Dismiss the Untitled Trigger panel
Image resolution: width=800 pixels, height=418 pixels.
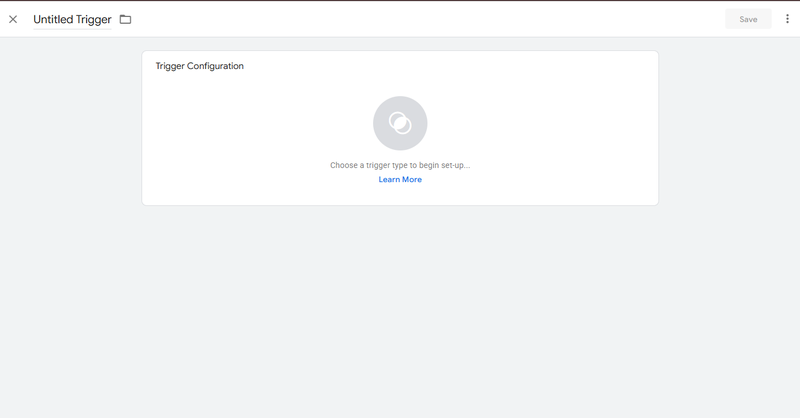pyautogui.click(x=13, y=19)
